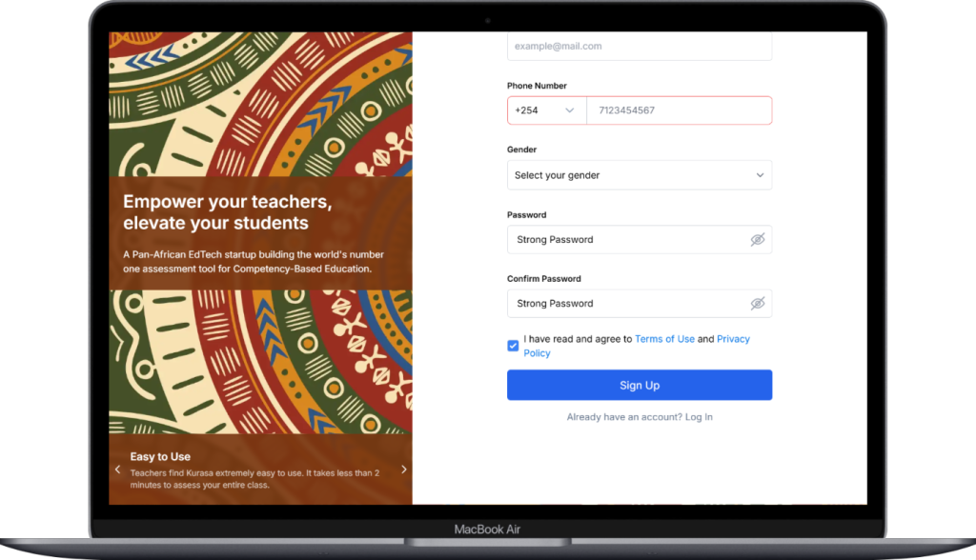
Task: Go to previous carousel slide arrow
Action: (117, 470)
